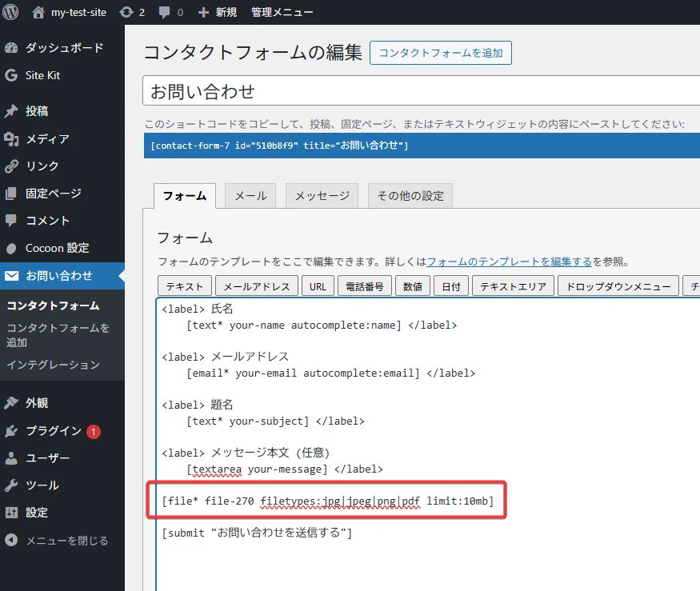Image resolution: width=700 pixels, height=591 pixels.
Task: Open my-test-site admin bar link
Action: (78, 13)
